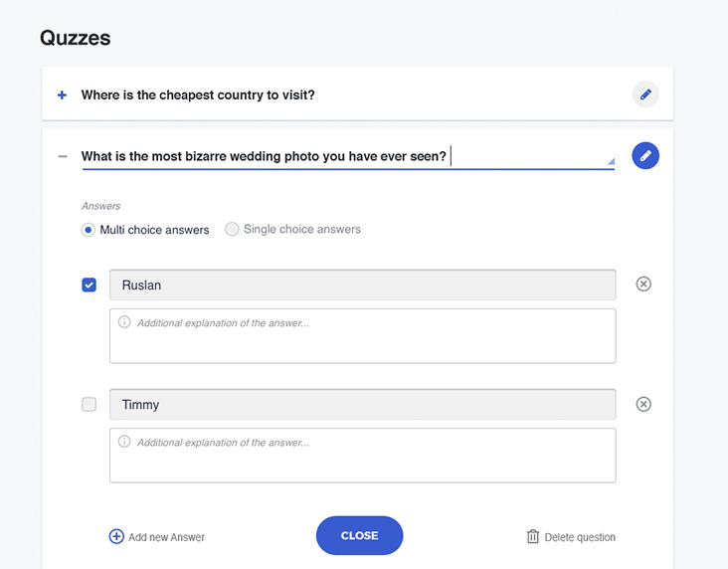Check the Timmy answer checkbox
Screen dimensions: 728x569
[x=90, y=405]
